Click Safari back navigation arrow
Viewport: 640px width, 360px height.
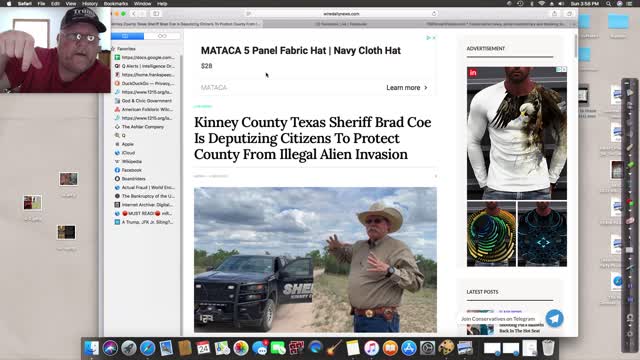pos(133,13)
